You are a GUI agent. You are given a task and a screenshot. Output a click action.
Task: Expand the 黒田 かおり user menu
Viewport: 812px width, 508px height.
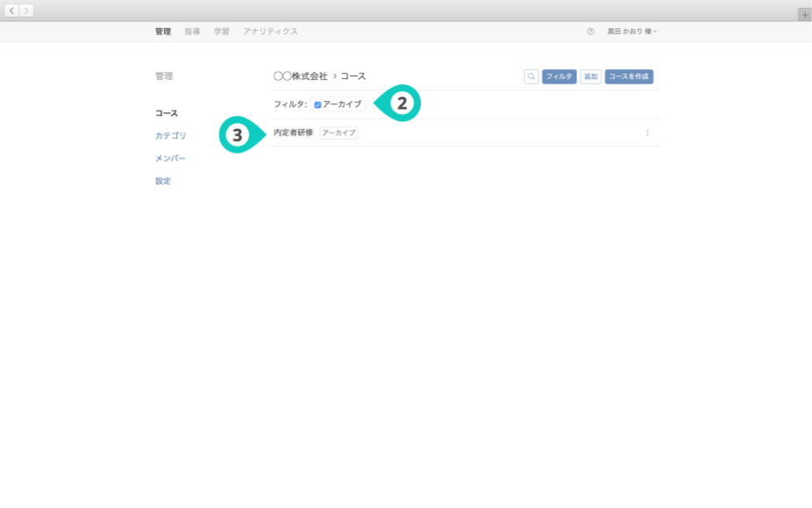pos(631,32)
